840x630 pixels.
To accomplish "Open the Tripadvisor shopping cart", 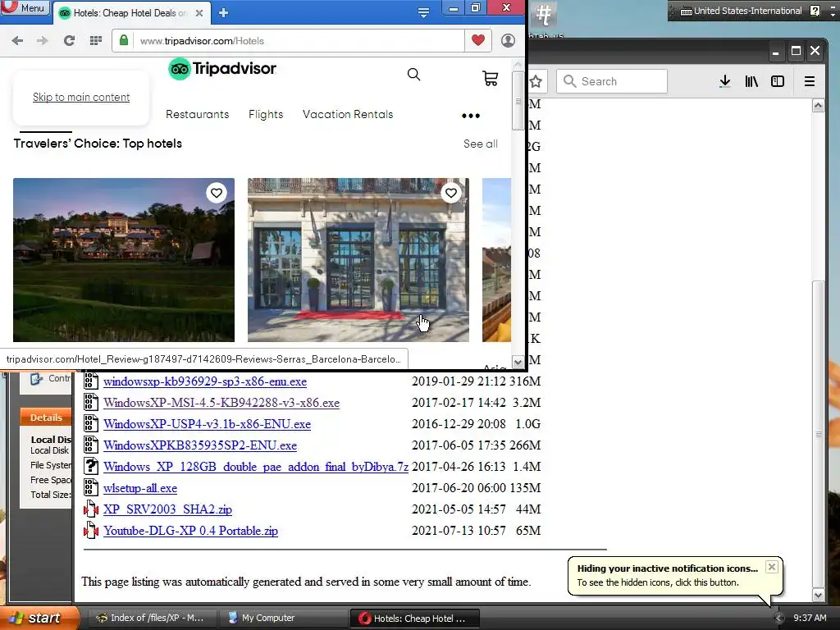I will [491, 78].
